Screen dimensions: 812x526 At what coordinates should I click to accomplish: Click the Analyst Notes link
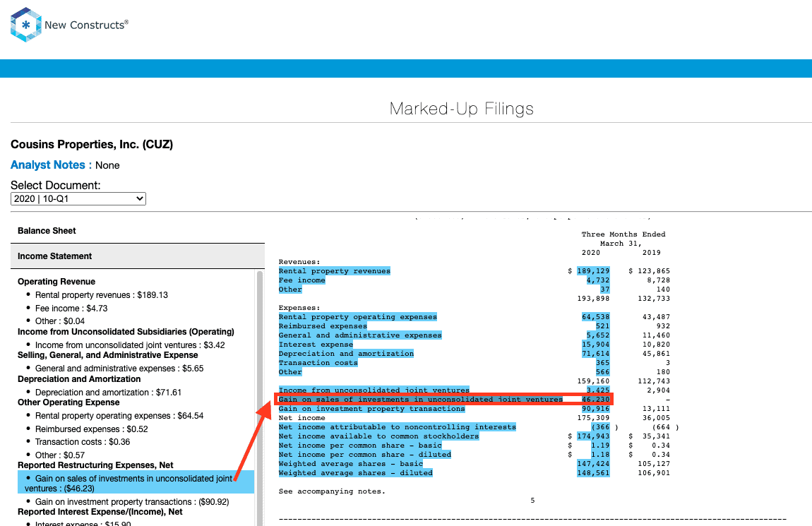(51, 165)
